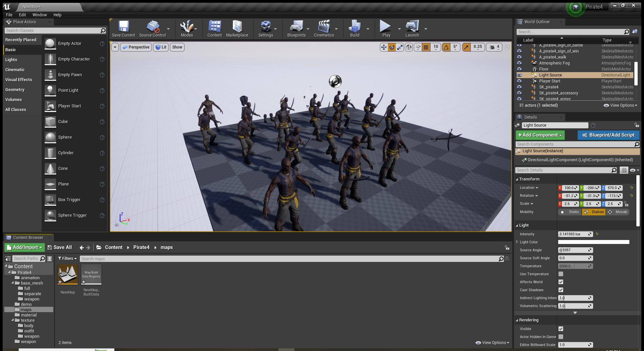Toggle surface snapping icon in viewport
This screenshot has width=644, height=351.
418,47
